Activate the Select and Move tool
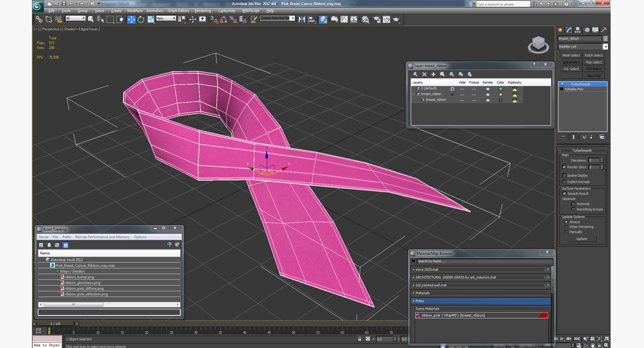 pyautogui.click(x=131, y=19)
